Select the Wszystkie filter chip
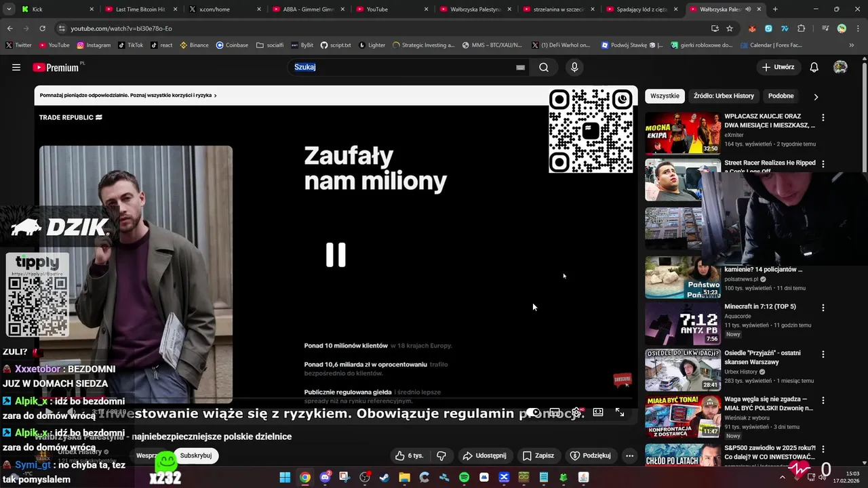 click(665, 96)
